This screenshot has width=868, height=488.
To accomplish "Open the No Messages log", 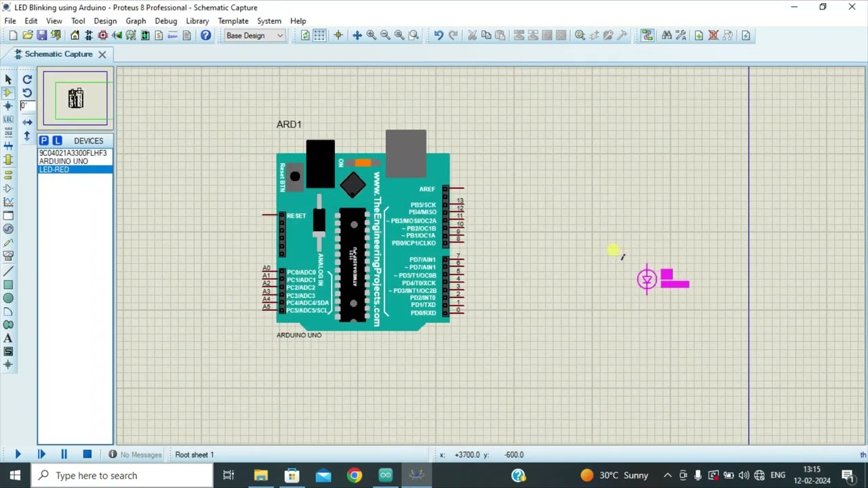I will [x=135, y=455].
